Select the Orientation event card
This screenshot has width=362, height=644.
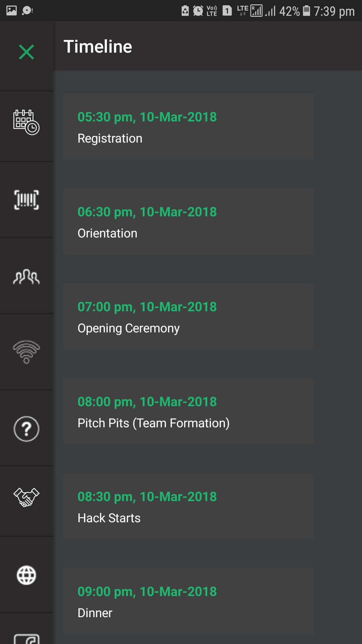[x=189, y=222]
